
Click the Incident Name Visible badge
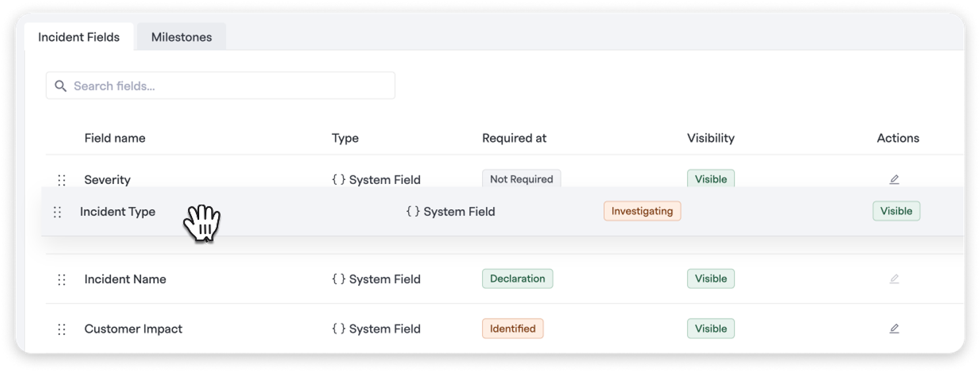(711, 278)
